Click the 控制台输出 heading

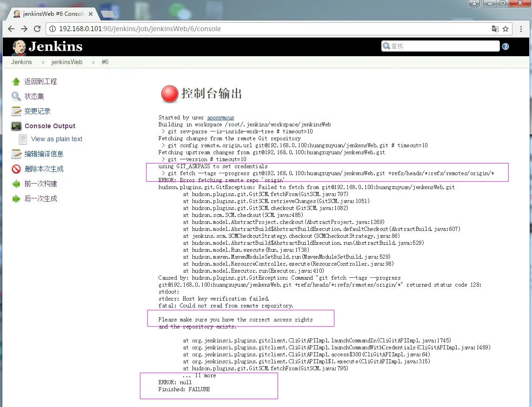212,93
